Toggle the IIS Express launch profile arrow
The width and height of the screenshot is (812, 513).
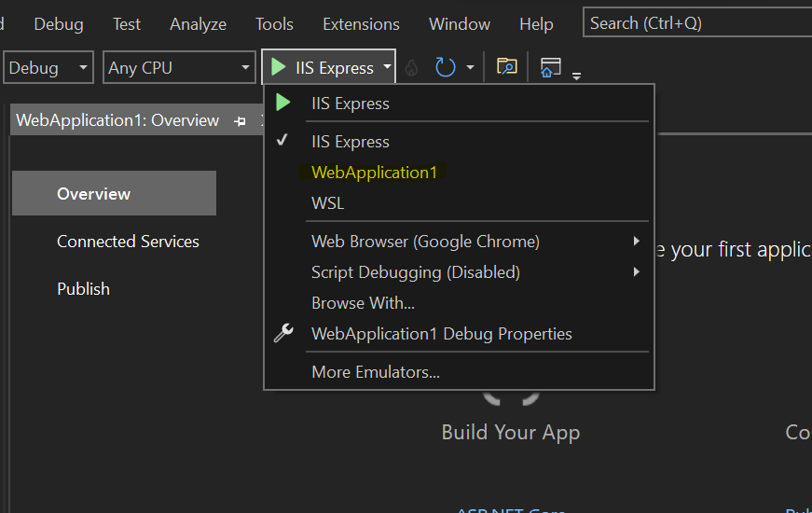[x=387, y=67]
